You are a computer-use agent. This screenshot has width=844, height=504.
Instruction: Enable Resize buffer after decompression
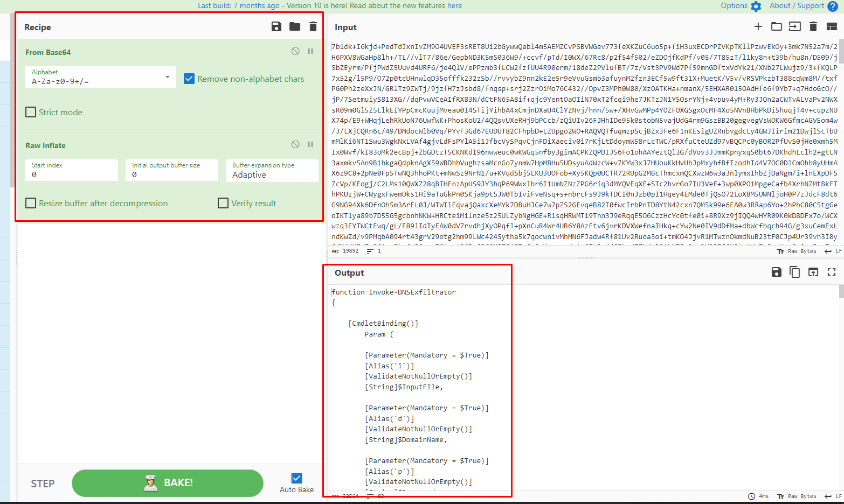coord(31,203)
